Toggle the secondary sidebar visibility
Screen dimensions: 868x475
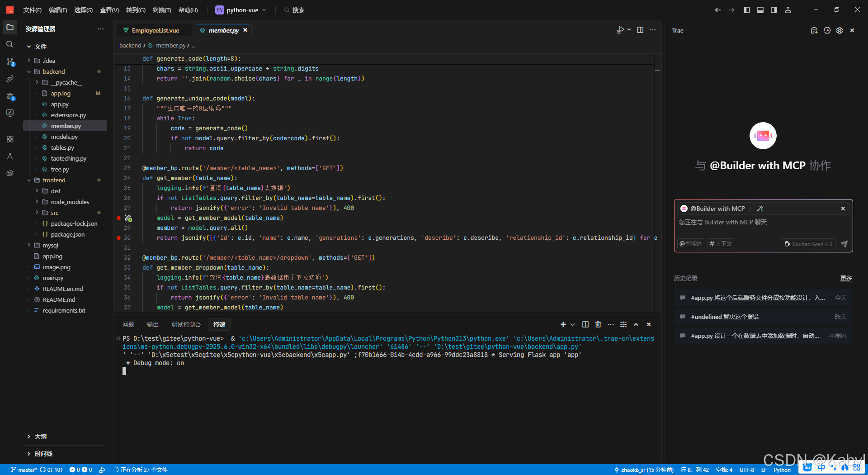pos(774,9)
